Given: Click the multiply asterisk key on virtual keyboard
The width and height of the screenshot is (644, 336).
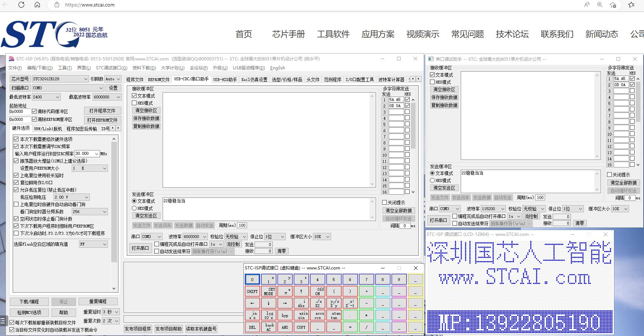Looking at the screenshot, I should [366, 315].
